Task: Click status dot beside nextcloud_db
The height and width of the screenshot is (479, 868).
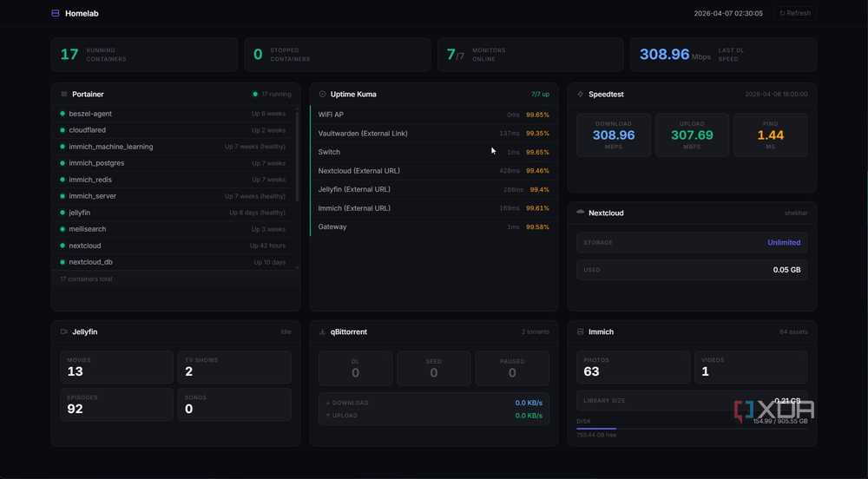Action: [62, 262]
